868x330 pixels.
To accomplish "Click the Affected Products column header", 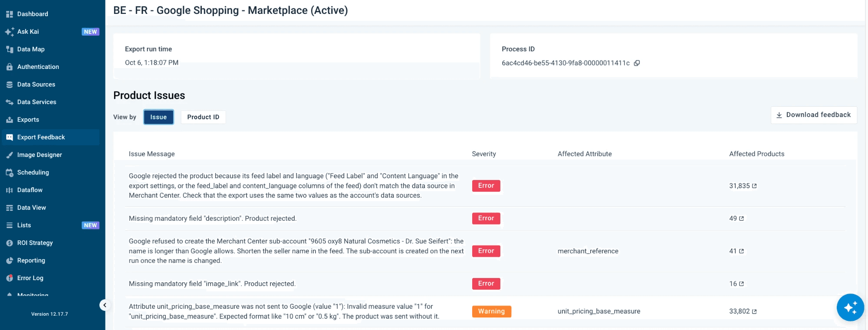I will [757, 154].
